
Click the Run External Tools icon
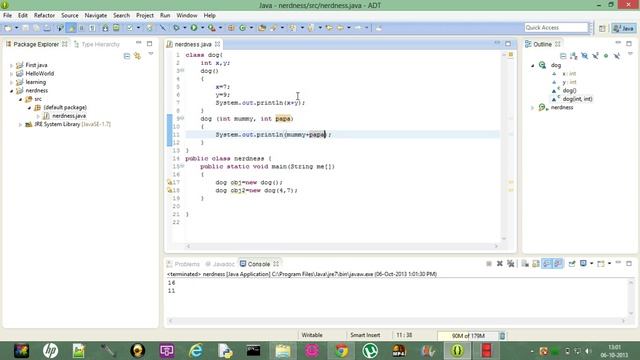click(211, 28)
